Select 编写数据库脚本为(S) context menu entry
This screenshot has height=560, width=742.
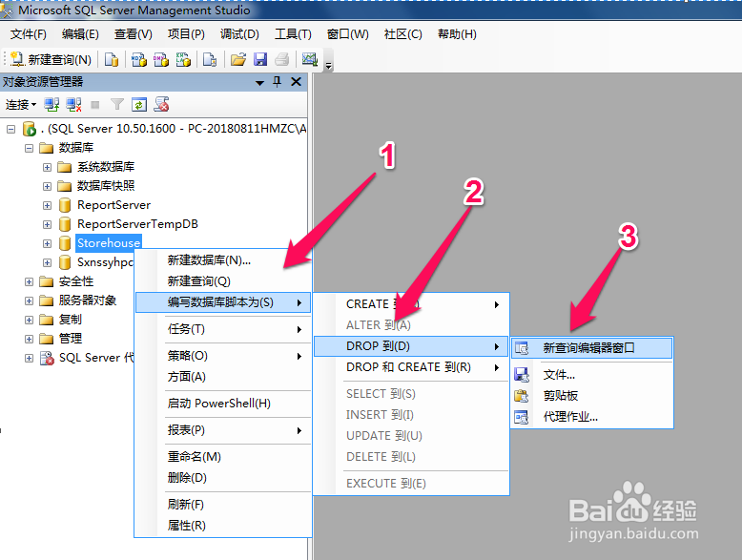tap(223, 302)
